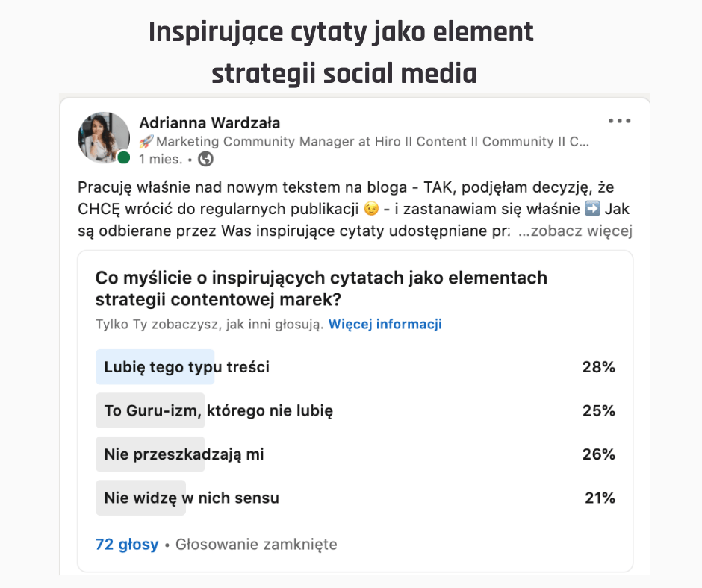Pick the "Nie przeszkadzają mi" poll answer
Viewport: 702px width, 588px height.
click(x=184, y=454)
